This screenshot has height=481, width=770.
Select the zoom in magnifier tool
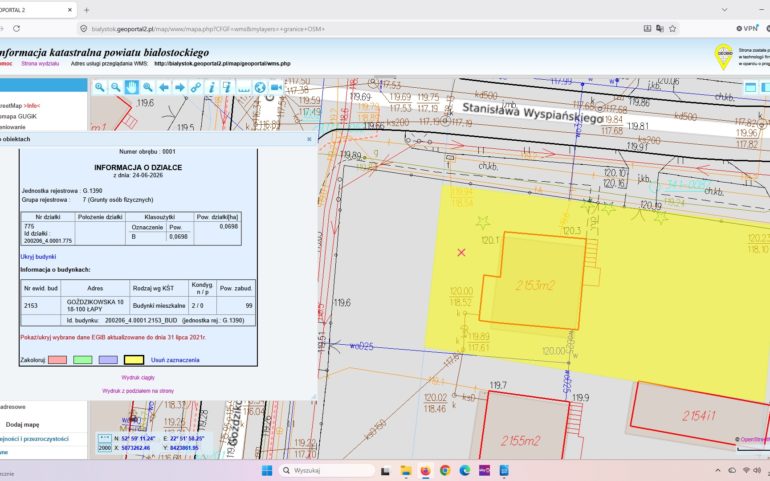click(100, 87)
